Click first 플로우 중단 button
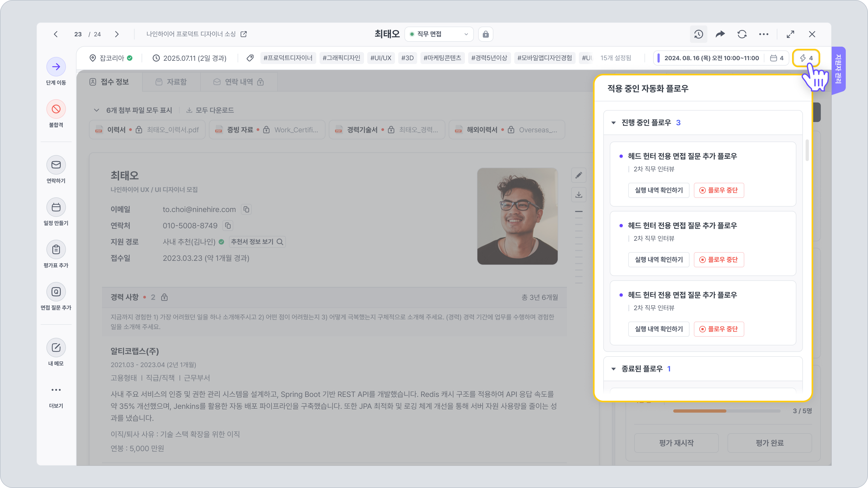 [719, 190]
